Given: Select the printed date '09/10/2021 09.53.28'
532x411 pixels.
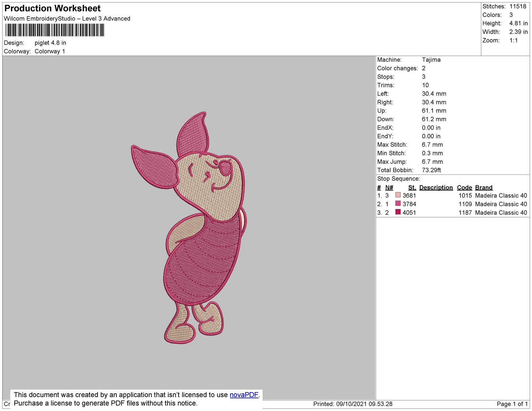Looking at the screenshot, I should click(364, 404).
